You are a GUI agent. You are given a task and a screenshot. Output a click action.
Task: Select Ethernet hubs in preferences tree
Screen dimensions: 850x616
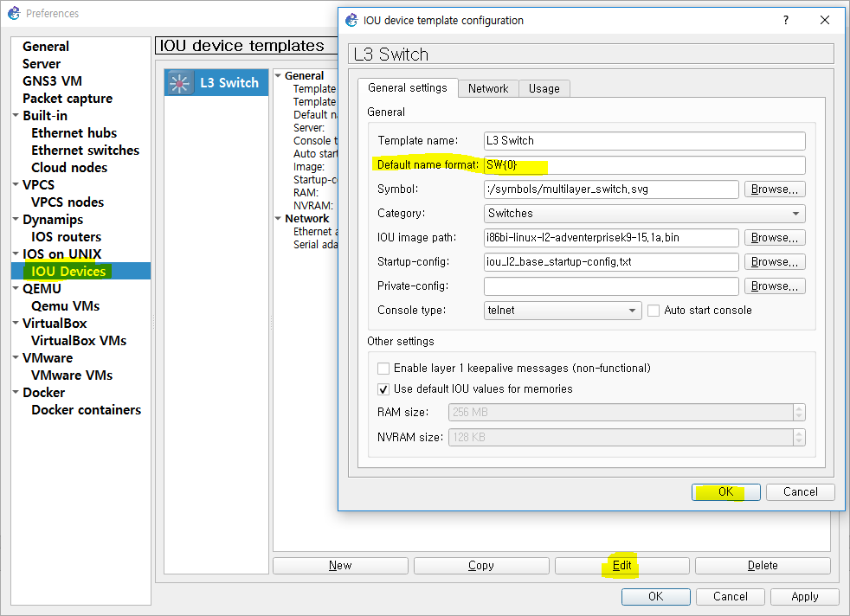pyautogui.click(x=74, y=133)
